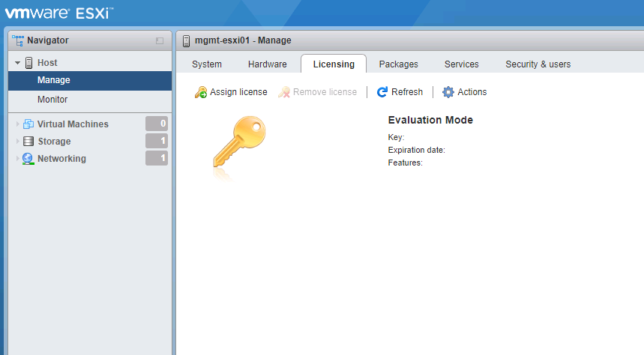Minimize the Navigator panel
Viewport: 644px width, 355px height.
[160, 40]
